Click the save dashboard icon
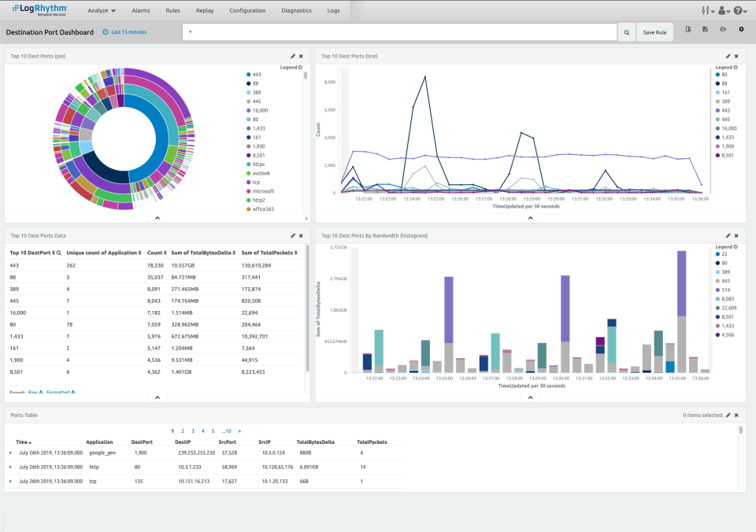The image size is (756, 532). click(705, 30)
